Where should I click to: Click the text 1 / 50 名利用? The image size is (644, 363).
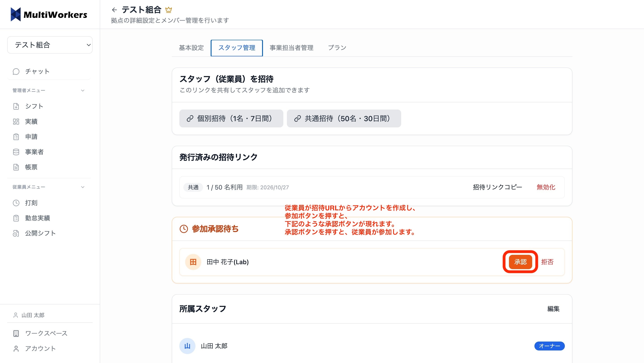(x=224, y=187)
